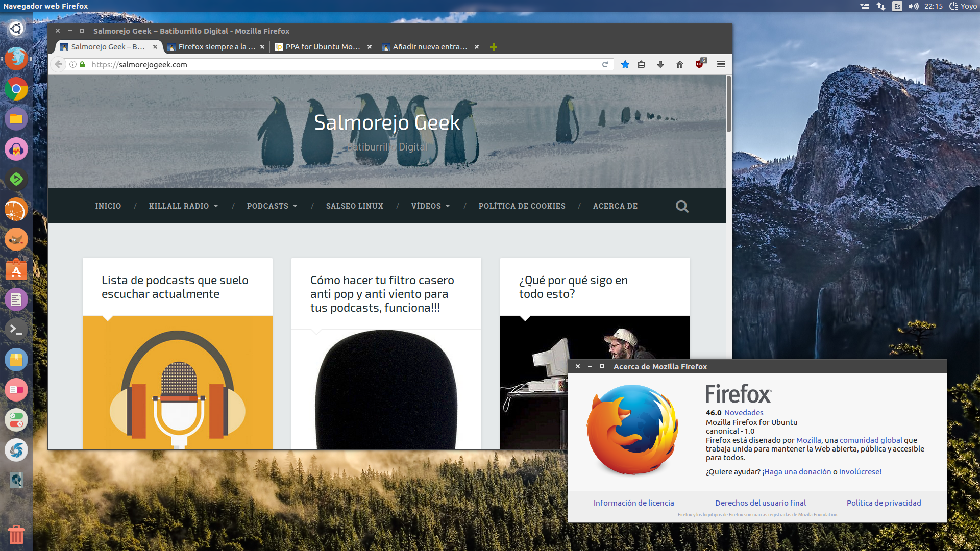The height and width of the screenshot is (551, 980).
Task: Bookmark this page with star icon
Action: [625, 64]
